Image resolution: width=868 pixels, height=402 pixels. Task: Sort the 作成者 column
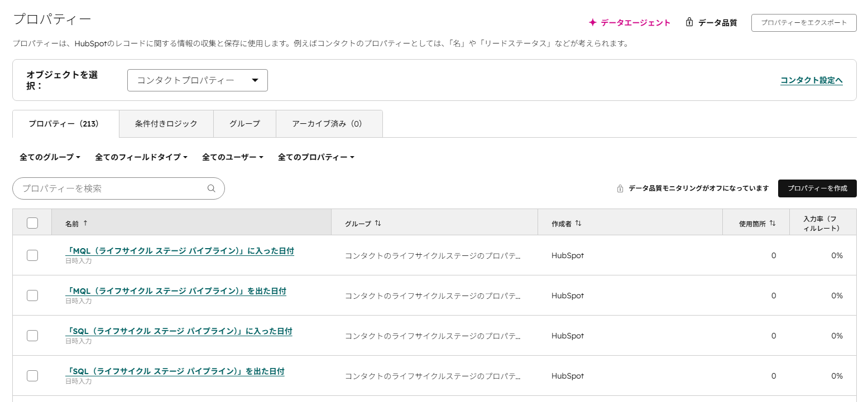click(x=578, y=223)
